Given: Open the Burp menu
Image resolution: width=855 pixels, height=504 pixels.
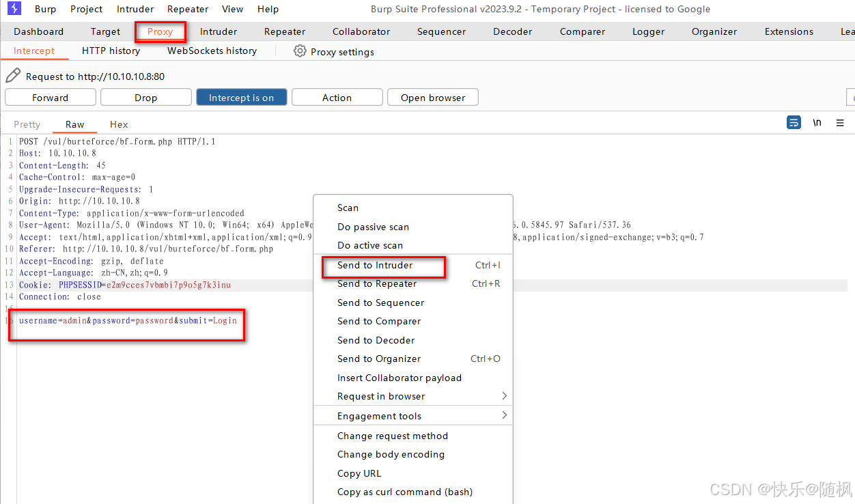Looking at the screenshot, I should [46, 9].
